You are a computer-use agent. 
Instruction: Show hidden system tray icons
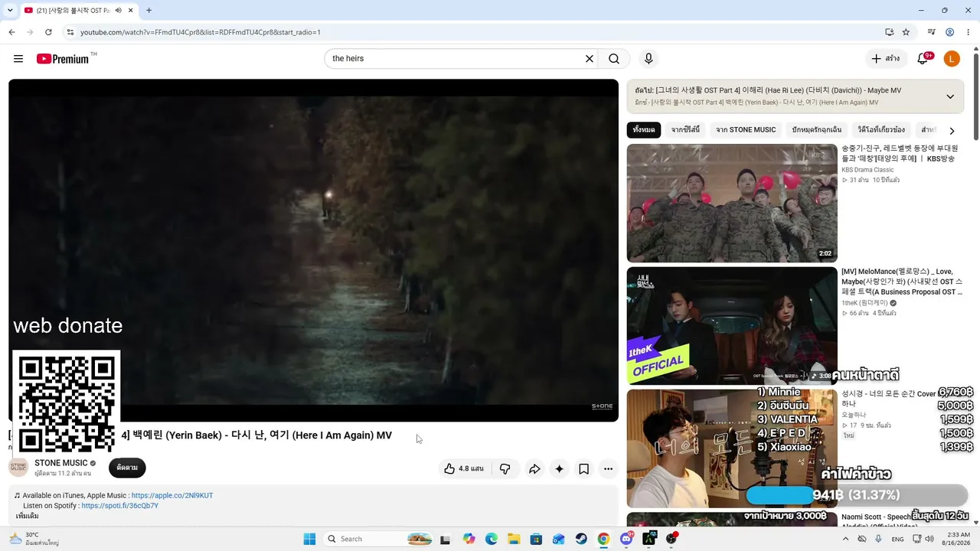(x=845, y=539)
